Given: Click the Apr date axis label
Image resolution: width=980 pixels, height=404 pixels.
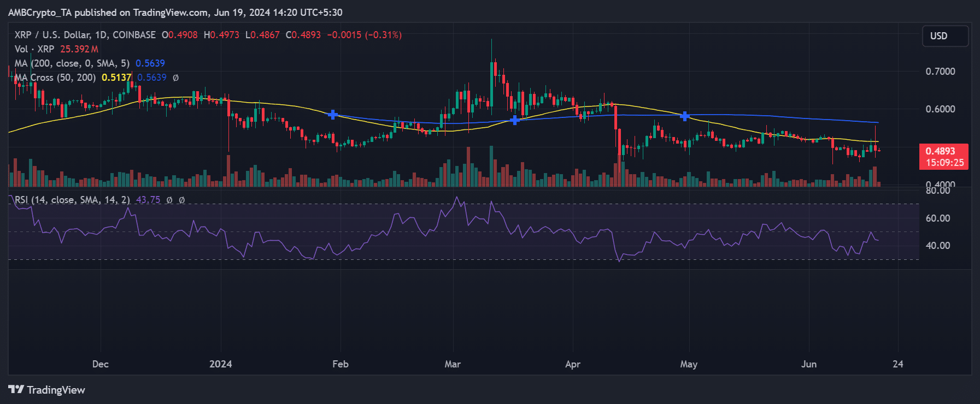Looking at the screenshot, I should tap(573, 364).
